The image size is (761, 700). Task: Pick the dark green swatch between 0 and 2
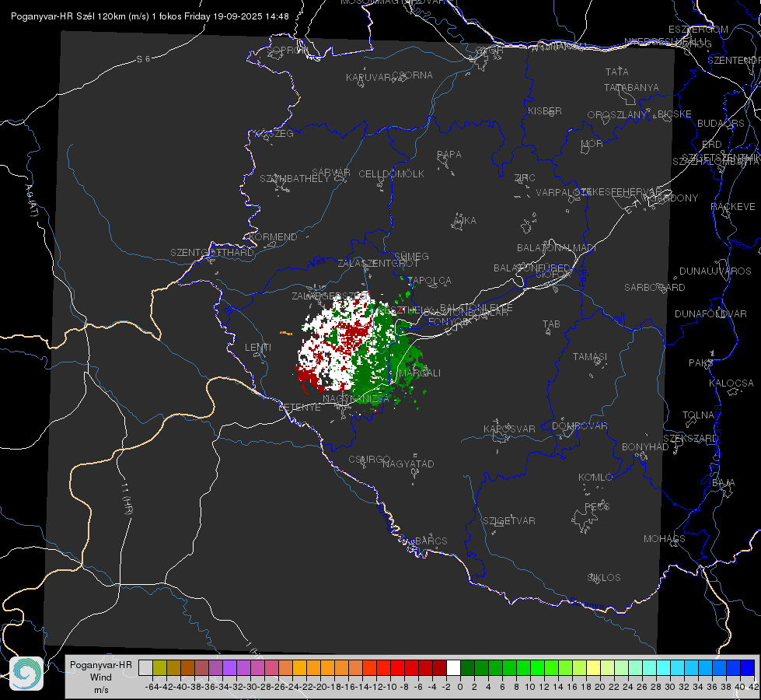(x=467, y=667)
